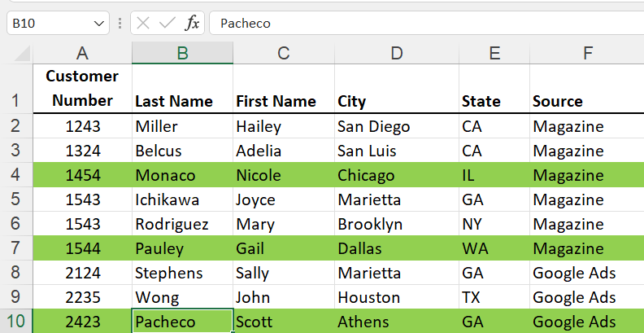644x333 pixels.
Task: Click the cell containing Gail
Action: coord(284,248)
